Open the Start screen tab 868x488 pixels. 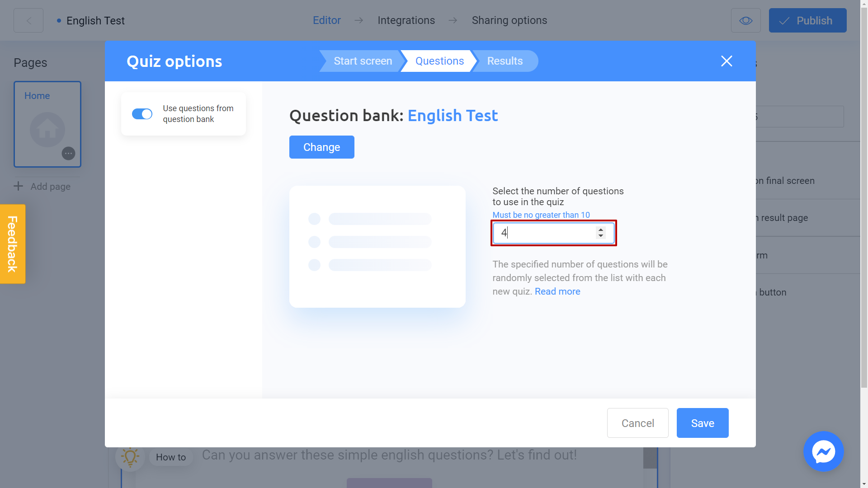tap(363, 61)
